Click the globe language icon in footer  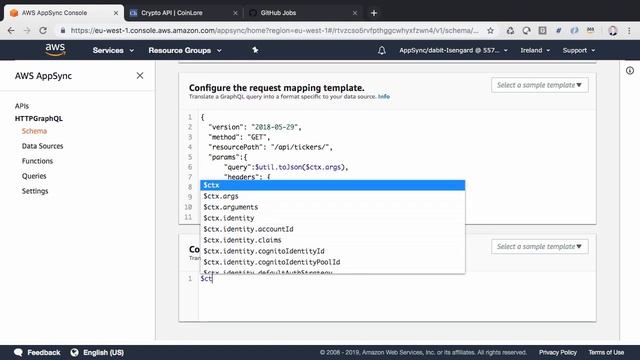click(74, 352)
